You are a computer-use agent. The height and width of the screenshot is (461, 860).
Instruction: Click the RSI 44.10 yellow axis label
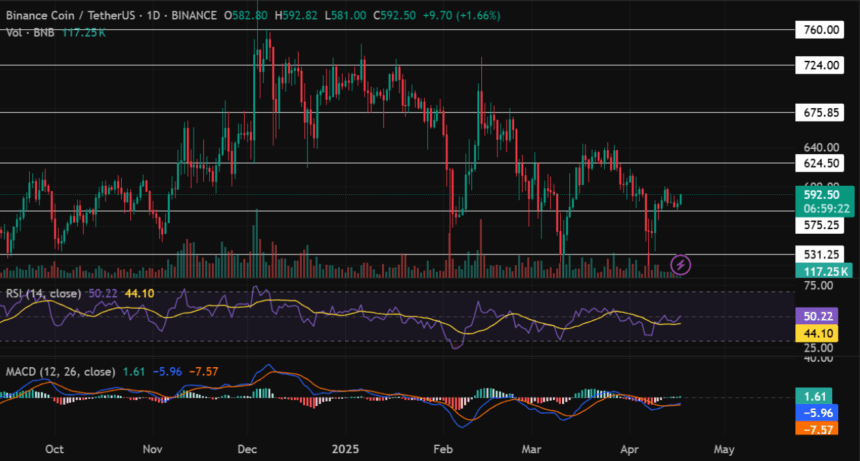(817, 333)
